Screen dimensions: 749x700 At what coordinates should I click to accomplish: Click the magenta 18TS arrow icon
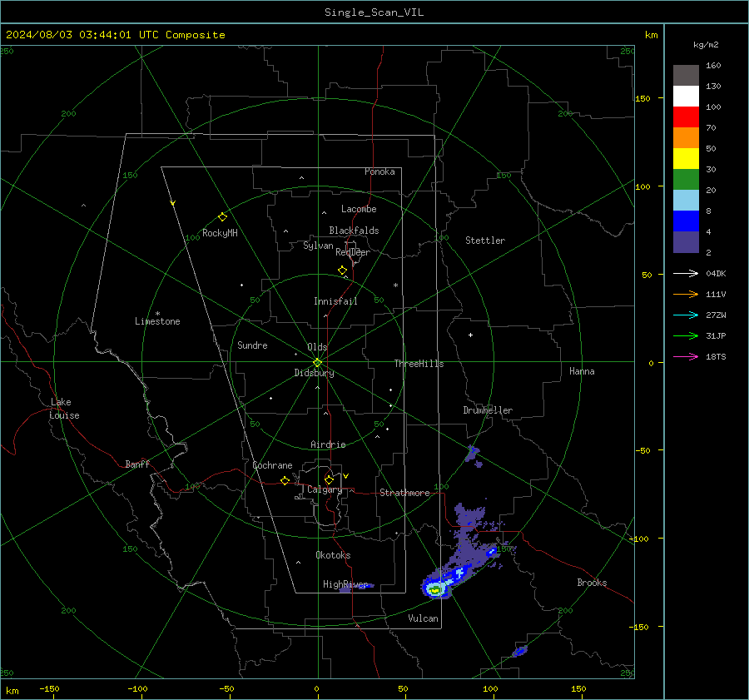(686, 356)
